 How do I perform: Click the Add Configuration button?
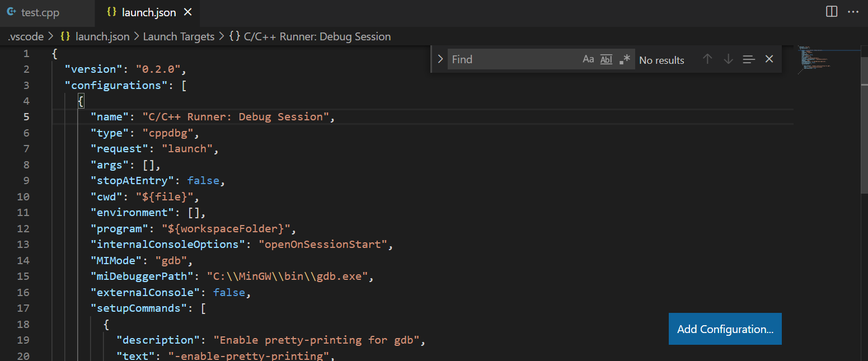725,329
